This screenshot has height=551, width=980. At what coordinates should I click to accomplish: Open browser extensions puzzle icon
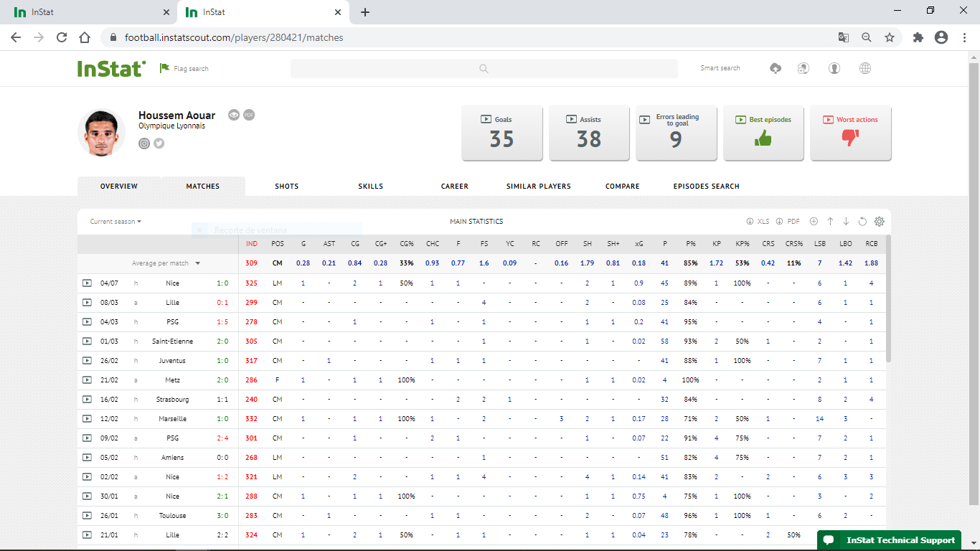tap(918, 37)
